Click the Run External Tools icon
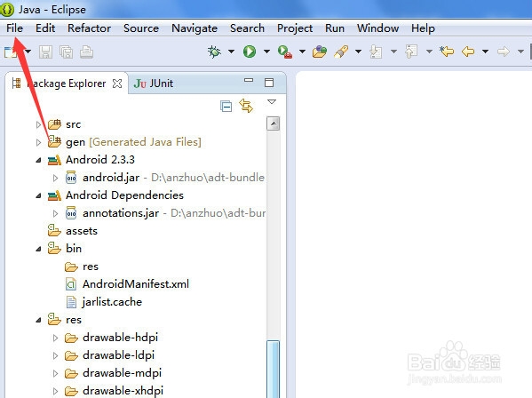Image resolution: width=532 pixels, height=398 pixels. tap(285, 52)
